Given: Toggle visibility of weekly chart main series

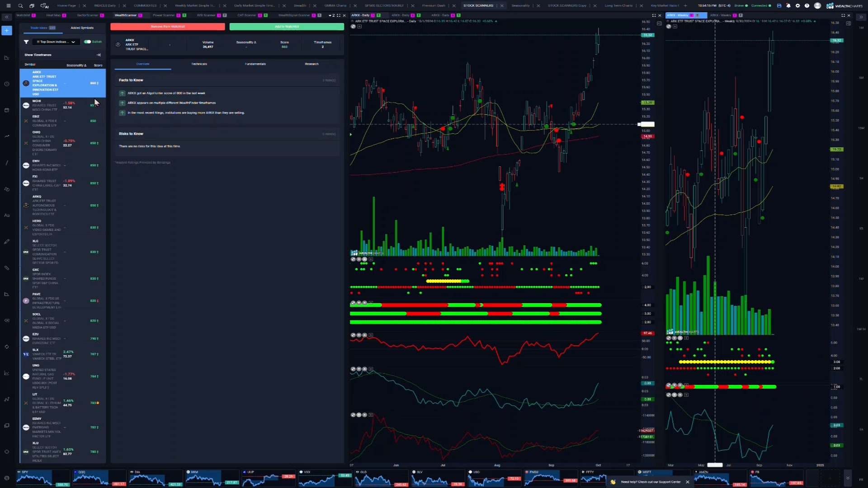Looking at the screenshot, I should [x=669, y=27].
